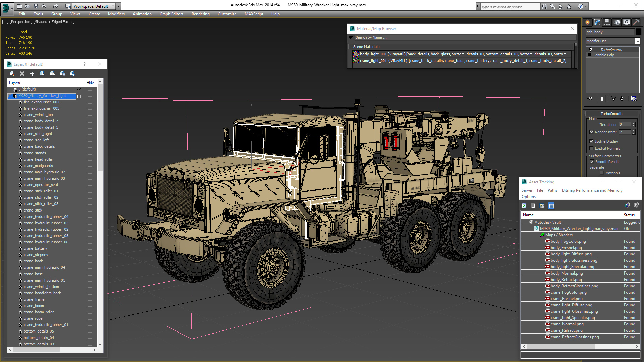Open the MAXScript menu
The width and height of the screenshot is (644, 362).
point(254,14)
